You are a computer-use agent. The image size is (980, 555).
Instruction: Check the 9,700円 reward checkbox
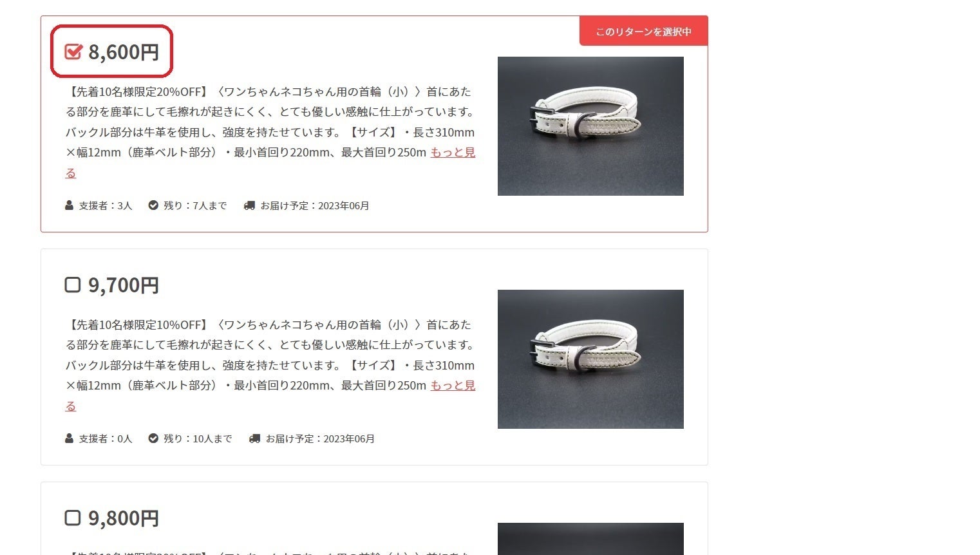click(x=73, y=285)
